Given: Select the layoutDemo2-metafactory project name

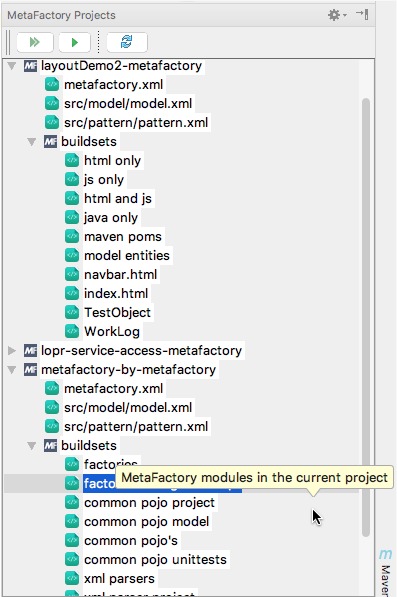Looking at the screenshot, I should tap(121, 66).
